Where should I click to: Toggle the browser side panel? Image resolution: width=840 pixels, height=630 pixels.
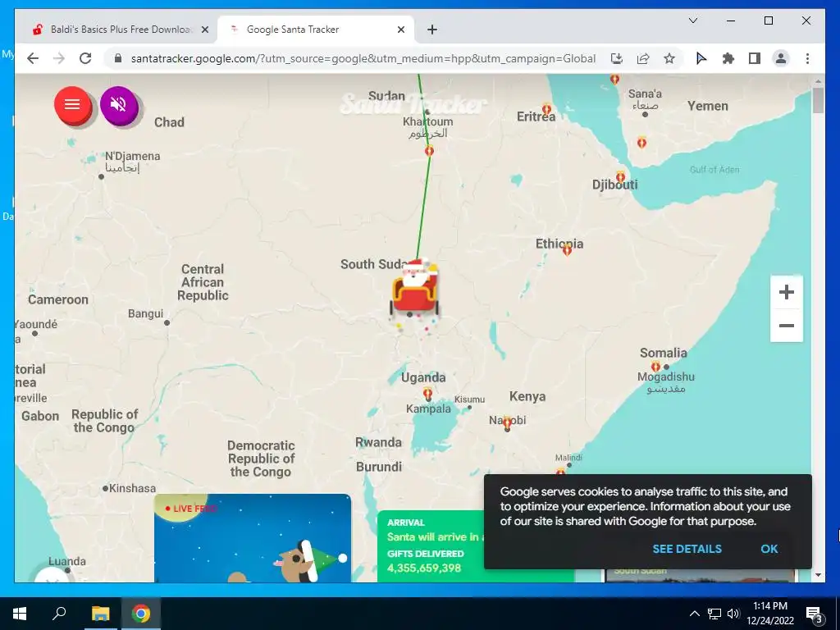(755, 58)
